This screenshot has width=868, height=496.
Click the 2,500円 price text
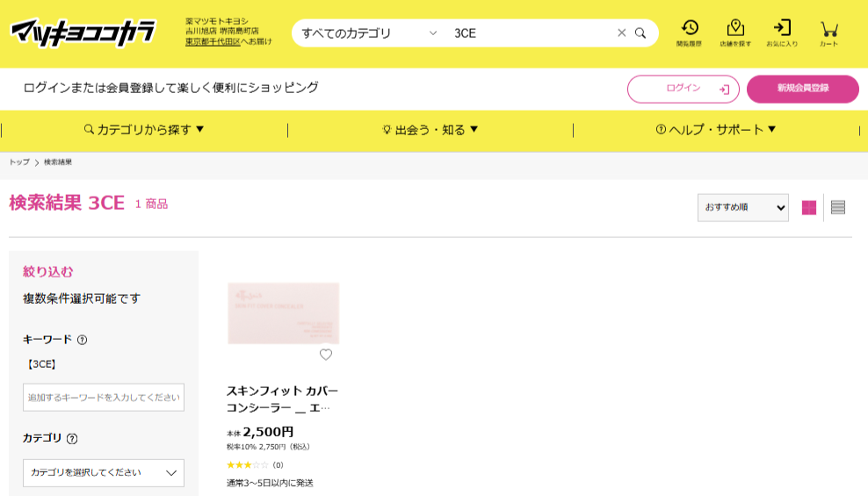(268, 432)
